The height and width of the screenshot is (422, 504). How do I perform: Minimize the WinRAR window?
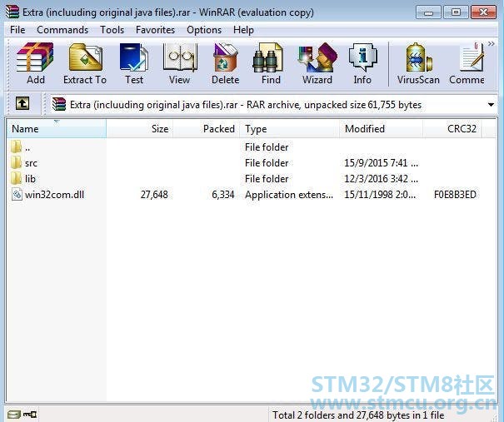click(x=428, y=12)
